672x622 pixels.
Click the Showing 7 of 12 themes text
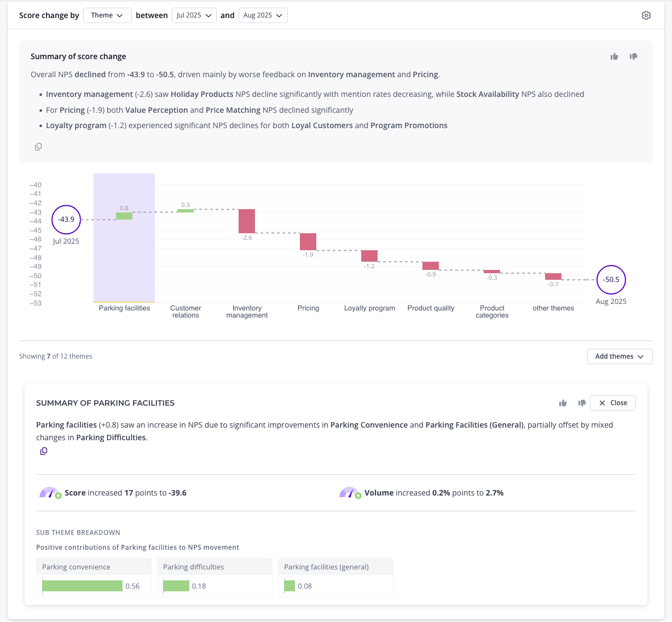pyautogui.click(x=56, y=356)
